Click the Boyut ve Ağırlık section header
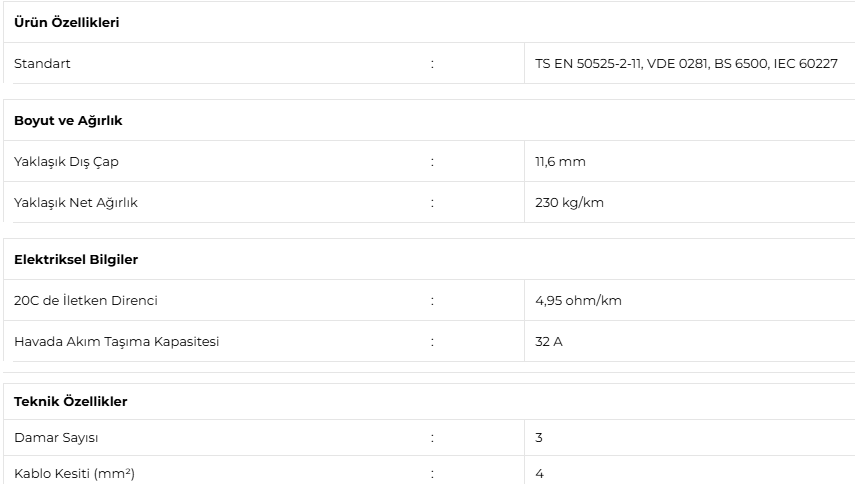The width and height of the screenshot is (855, 484). [x=68, y=120]
